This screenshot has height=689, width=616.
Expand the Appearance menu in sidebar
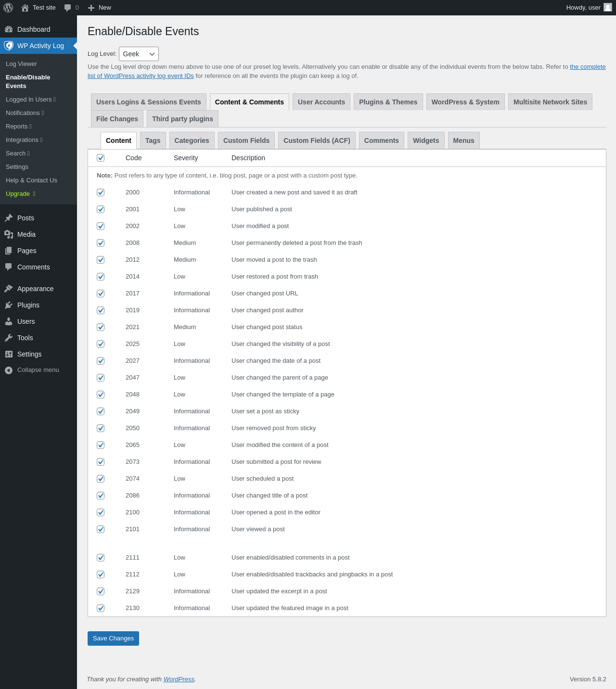pyautogui.click(x=35, y=289)
